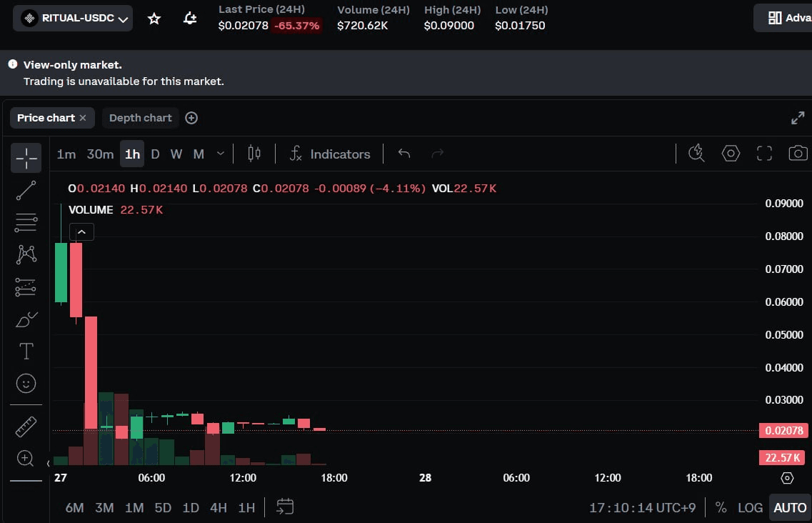Open the quick search lightning icon

point(696,154)
